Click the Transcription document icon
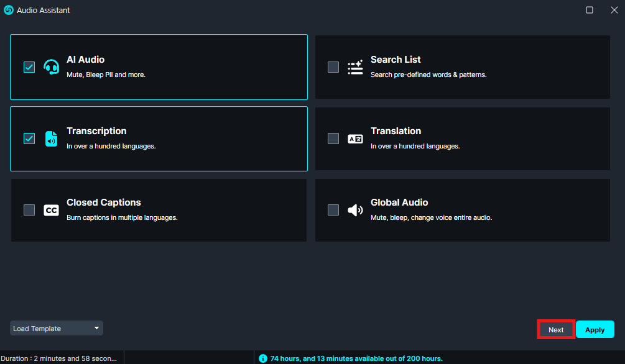 tap(51, 139)
